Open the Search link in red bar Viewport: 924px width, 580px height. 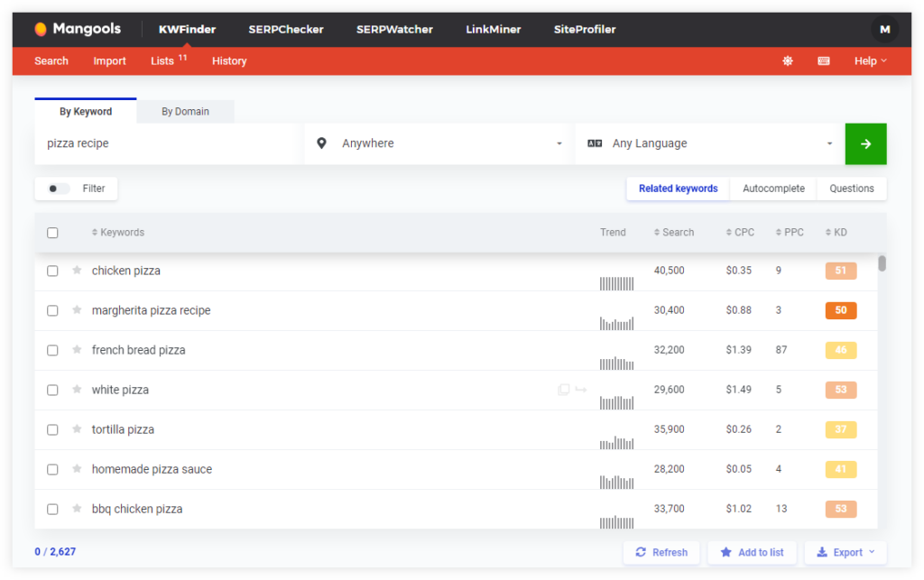click(x=51, y=60)
